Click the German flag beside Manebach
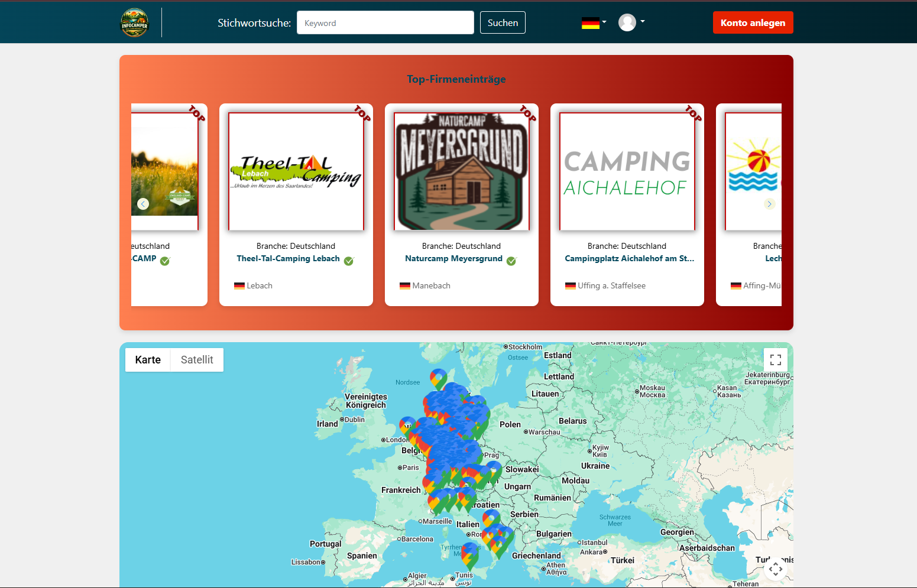Screen dimensions: 917x588 coord(404,286)
